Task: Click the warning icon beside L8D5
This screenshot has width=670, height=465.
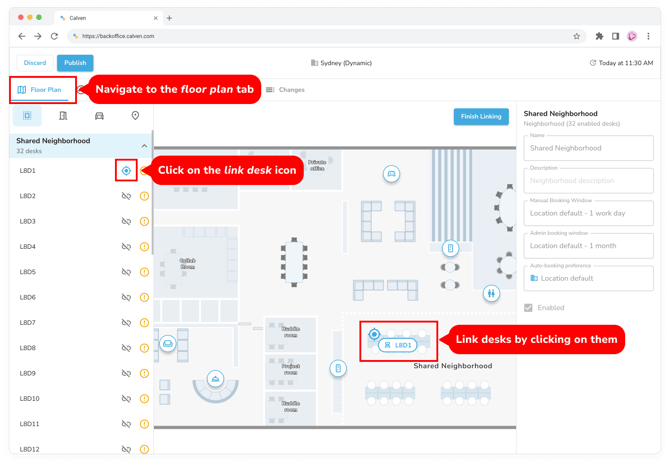Action: pyautogui.click(x=144, y=272)
